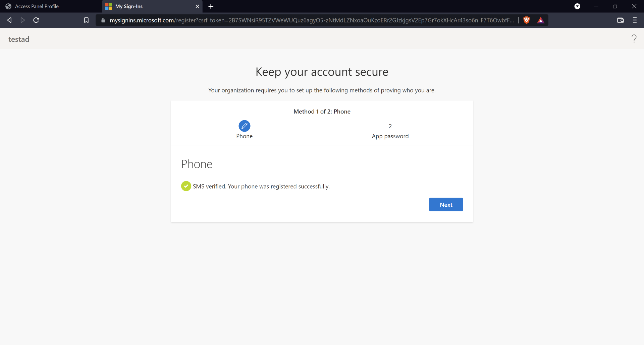Click the forward navigation arrow

(22, 20)
